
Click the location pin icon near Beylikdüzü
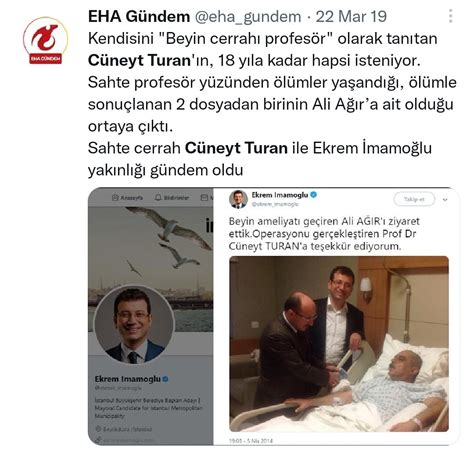[98, 429]
